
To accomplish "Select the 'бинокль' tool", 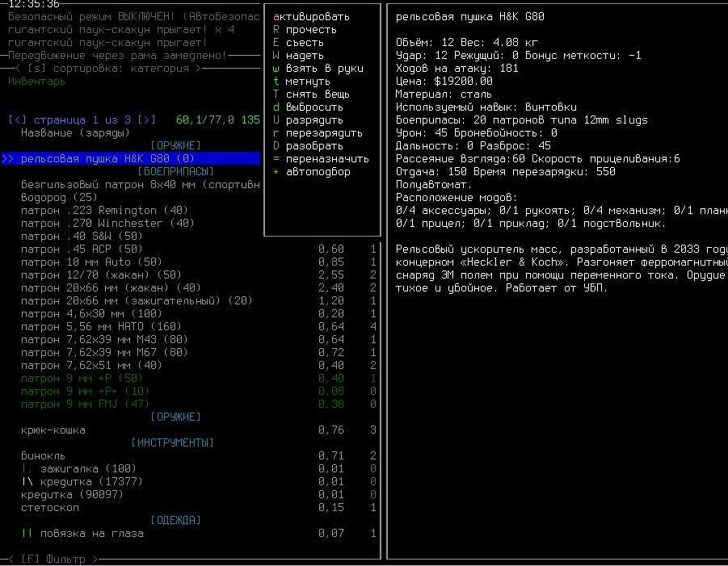I will pyautogui.click(x=43, y=456).
